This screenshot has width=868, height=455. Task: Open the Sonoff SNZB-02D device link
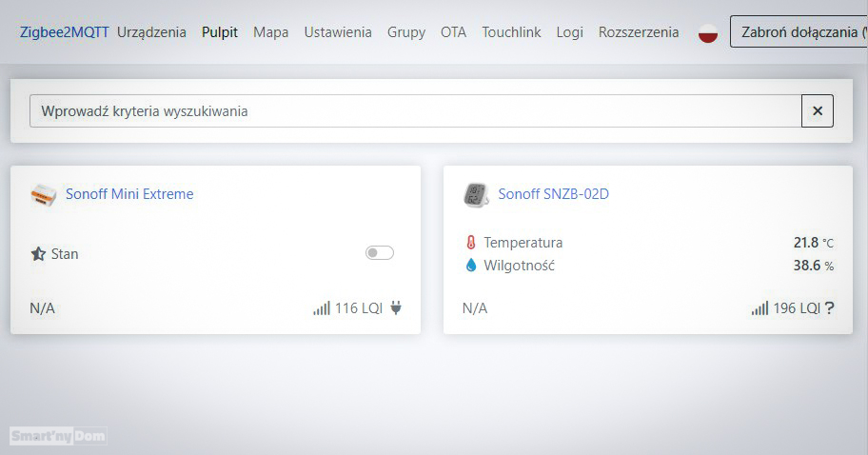554,194
